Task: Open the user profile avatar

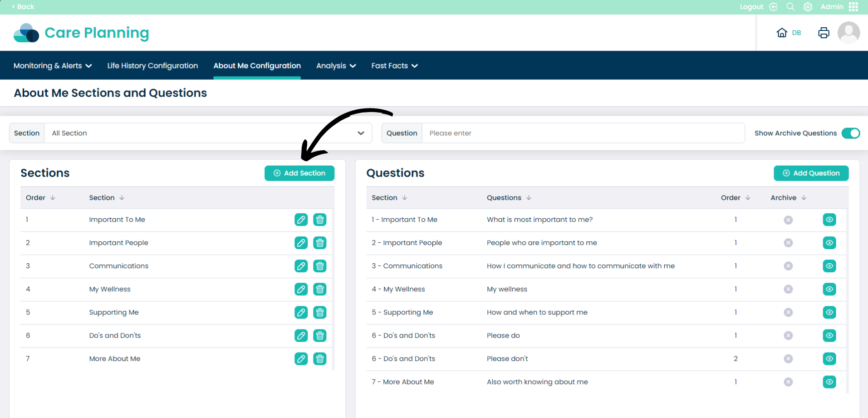Action: [x=848, y=33]
